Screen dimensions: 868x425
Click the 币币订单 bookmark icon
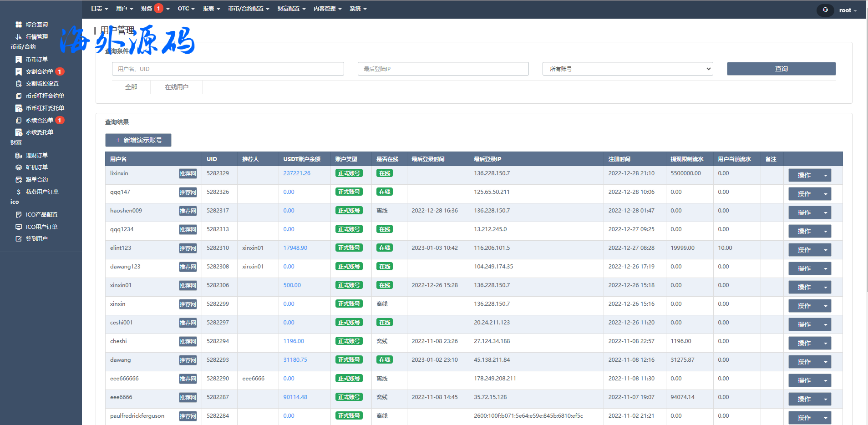click(x=19, y=60)
